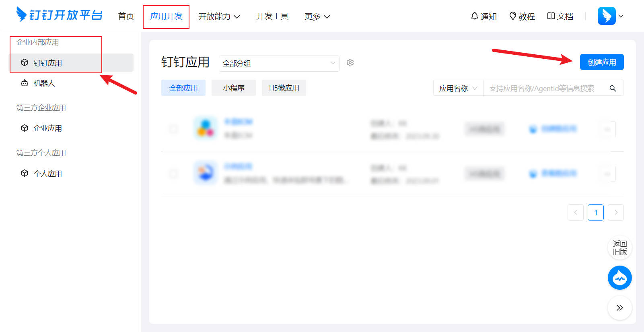
Task: Switch to the 全部应用 tab
Action: 183,88
